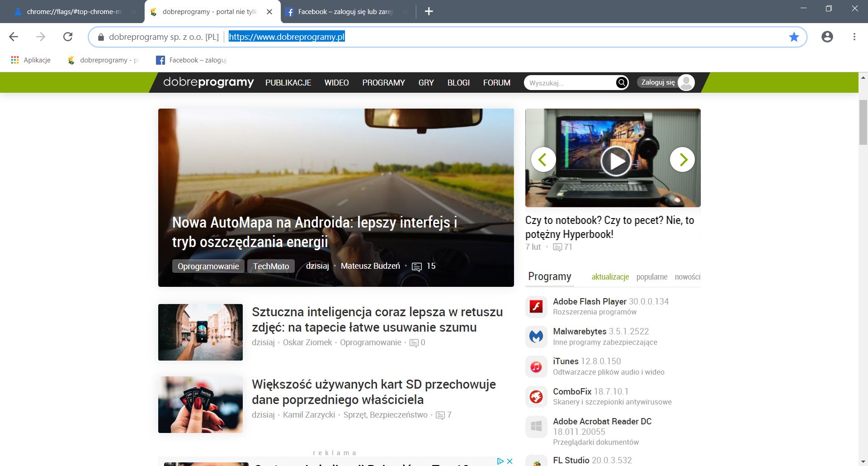
Task: Click the Zaloguj się button
Action: [x=658, y=82]
